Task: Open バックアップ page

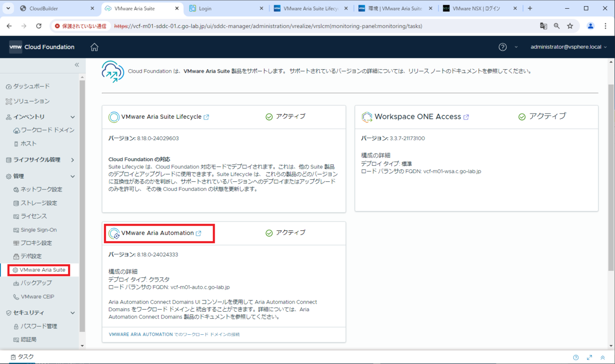Action: 33,283
